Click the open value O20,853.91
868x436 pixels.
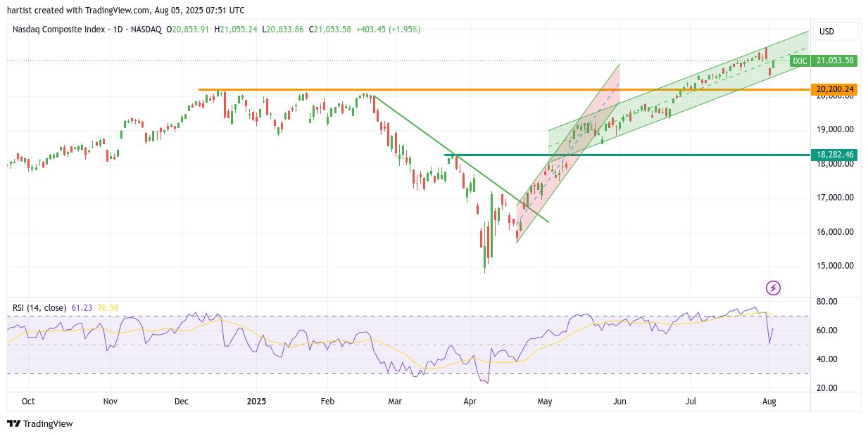pyautogui.click(x=187, y=30)
